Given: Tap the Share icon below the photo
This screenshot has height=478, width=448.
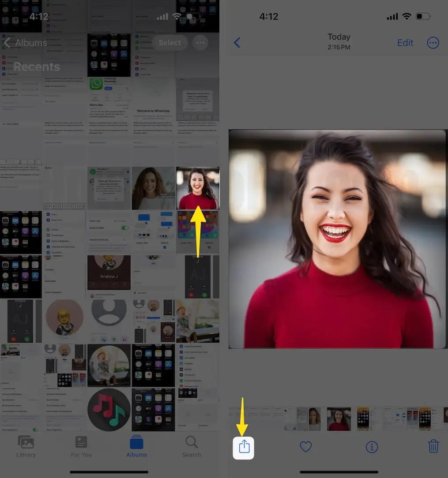Looking at the screenshot, I should pyautogui.click(x=243, y=447).
